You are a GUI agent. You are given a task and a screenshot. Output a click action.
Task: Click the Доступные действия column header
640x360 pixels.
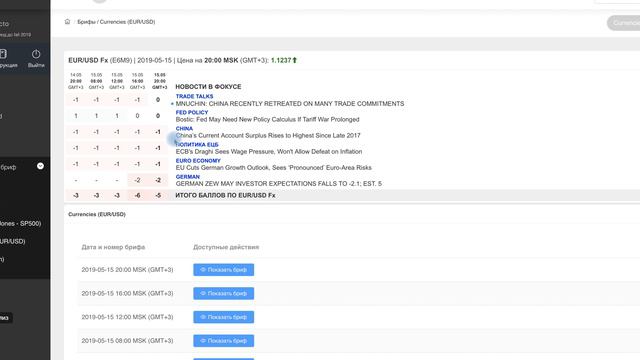pyautogui.click(x=226, y=247)
